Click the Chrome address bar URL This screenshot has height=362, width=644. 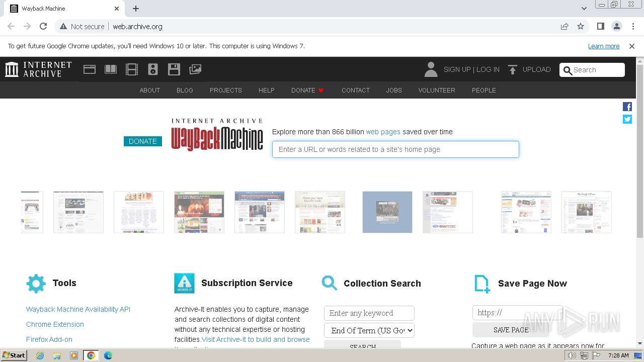click(137, 27)
